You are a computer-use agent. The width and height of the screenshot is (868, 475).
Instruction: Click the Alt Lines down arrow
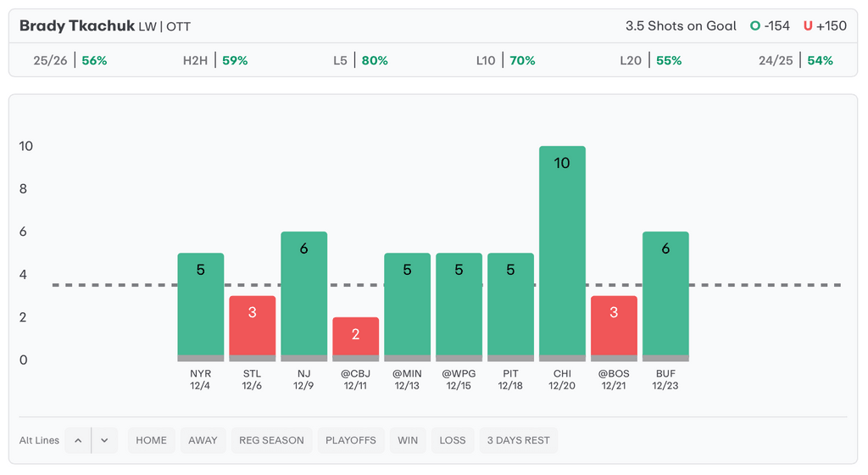[104, 440]
